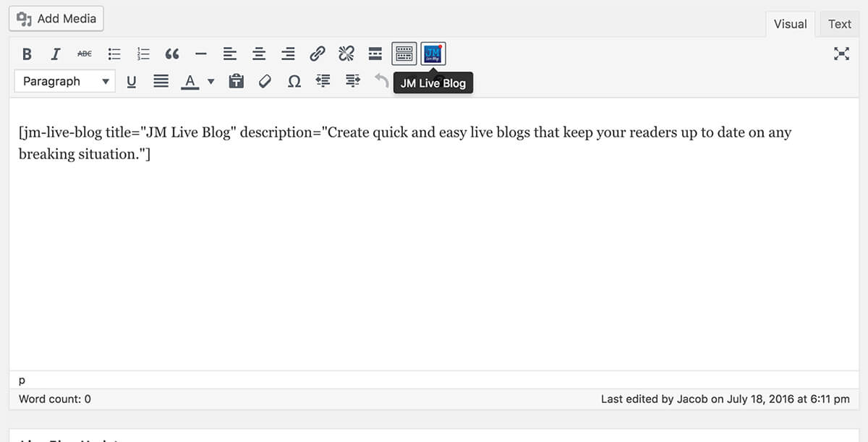Screen dimensions: 868x442
Task: Open the Paragraph format dropdown
Action: click(65, 82)
